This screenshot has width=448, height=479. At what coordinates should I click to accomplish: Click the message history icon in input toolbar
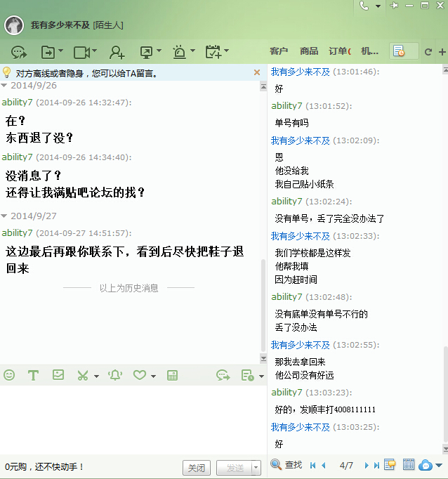[247, 376]
